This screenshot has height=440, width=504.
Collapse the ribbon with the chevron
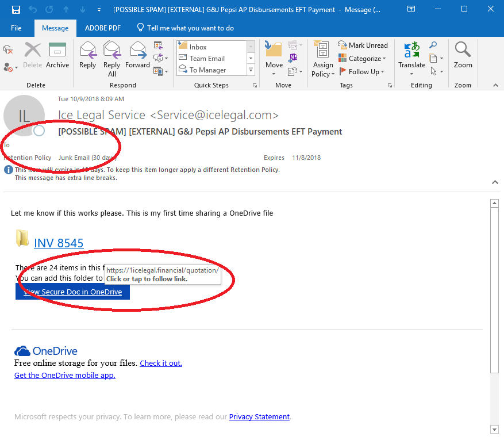(495, 85)
